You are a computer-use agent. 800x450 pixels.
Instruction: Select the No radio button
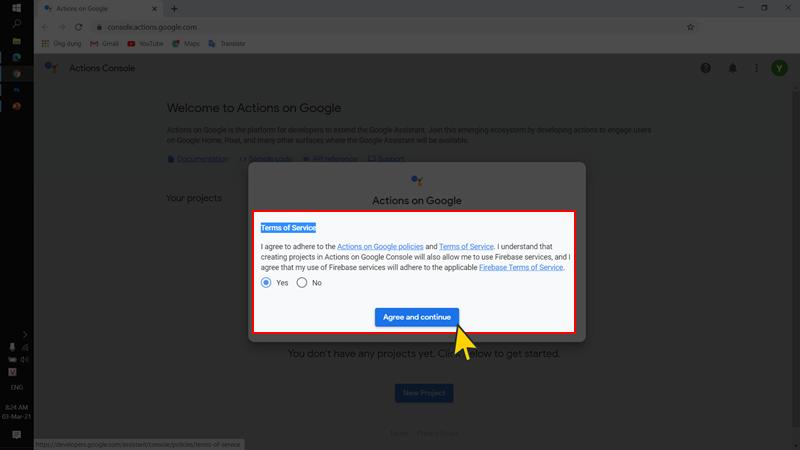[x=302, y=283]
